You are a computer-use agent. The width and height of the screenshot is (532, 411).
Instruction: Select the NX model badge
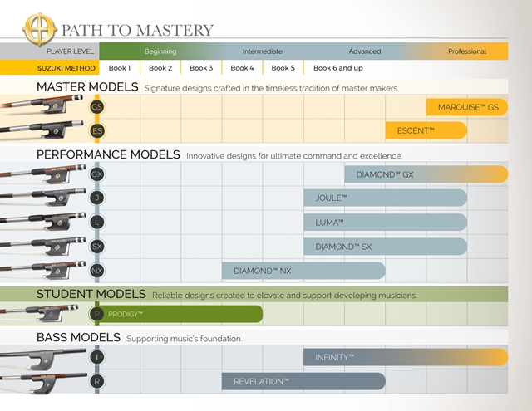point(97,271)
